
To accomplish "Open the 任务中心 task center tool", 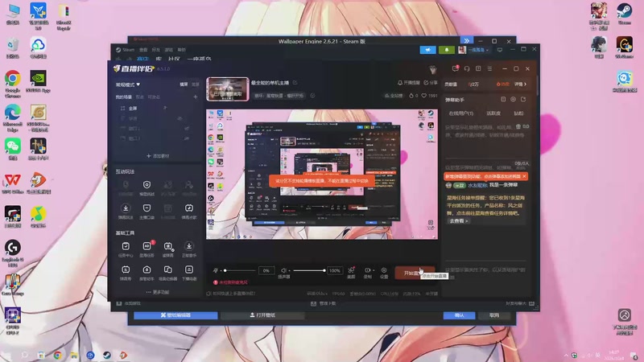I will pos(126,249).
